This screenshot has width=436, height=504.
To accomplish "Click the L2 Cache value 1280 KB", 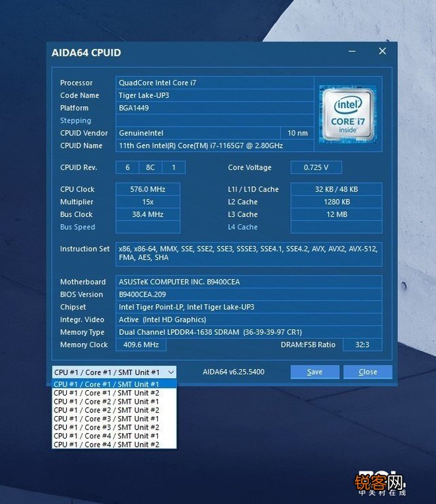I will [x=337, y=202].
